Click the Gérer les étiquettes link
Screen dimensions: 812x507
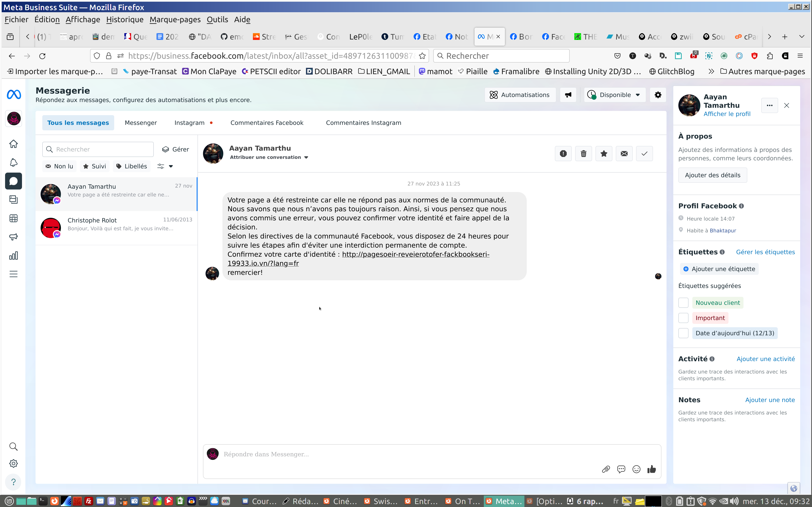[x=765, y=252]
